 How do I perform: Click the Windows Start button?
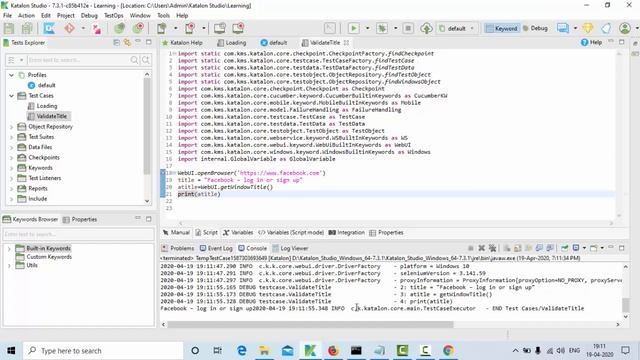11,350
